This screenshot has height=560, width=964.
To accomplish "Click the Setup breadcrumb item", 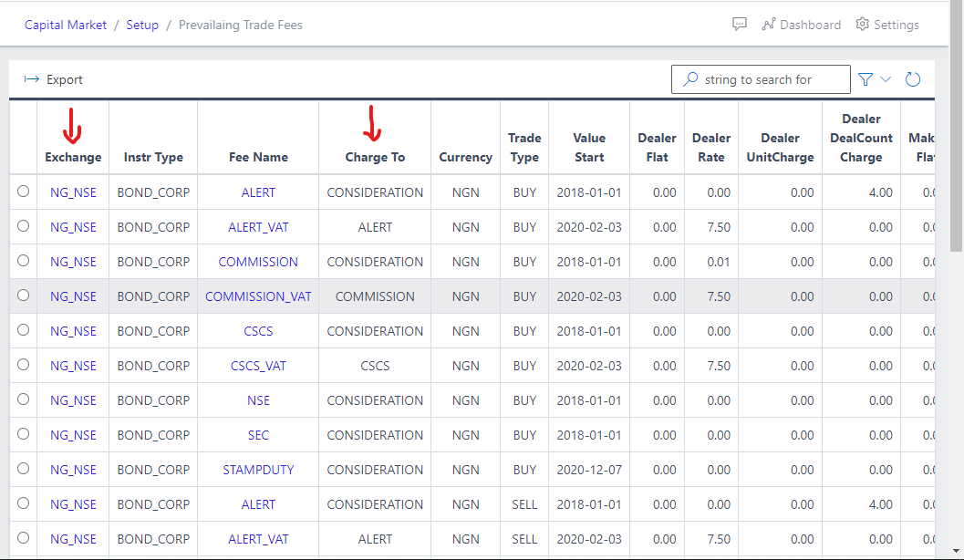I will (142, 25).
